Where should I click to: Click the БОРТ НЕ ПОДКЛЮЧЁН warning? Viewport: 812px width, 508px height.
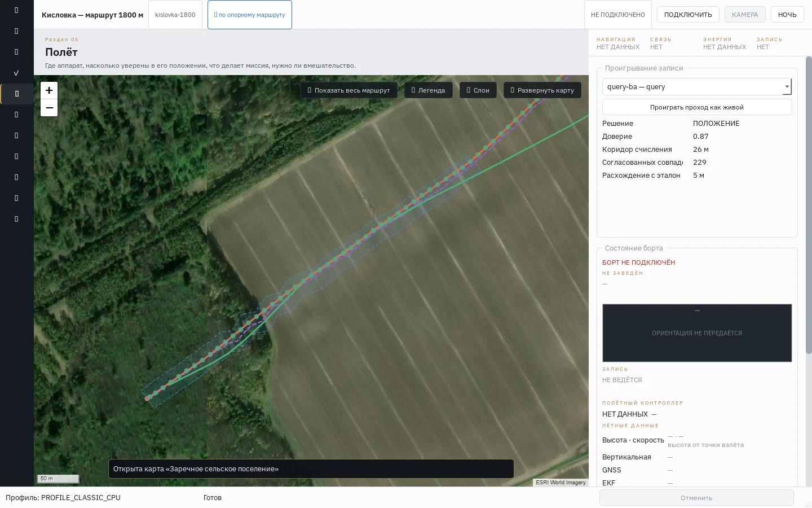click(x=638, y=262)
